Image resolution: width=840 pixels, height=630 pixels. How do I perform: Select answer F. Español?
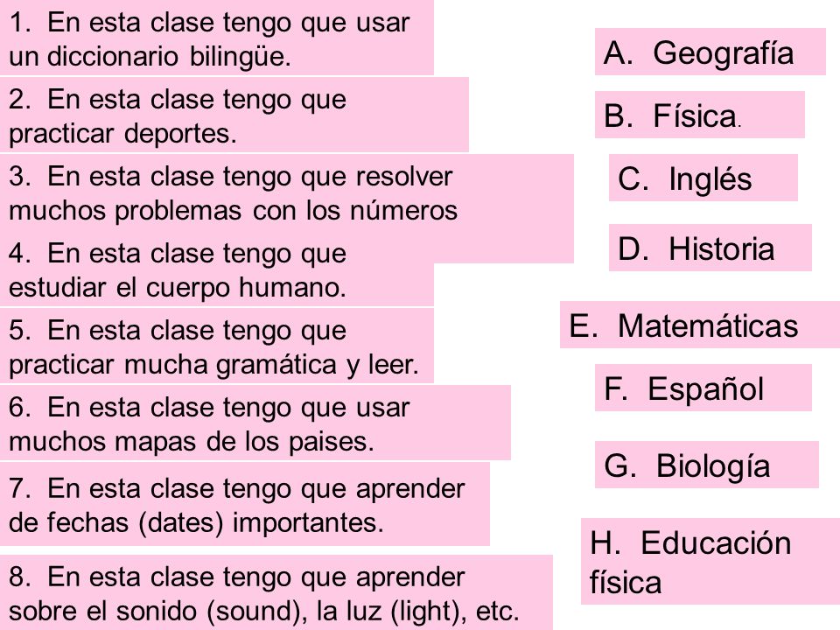pos(703,388)
